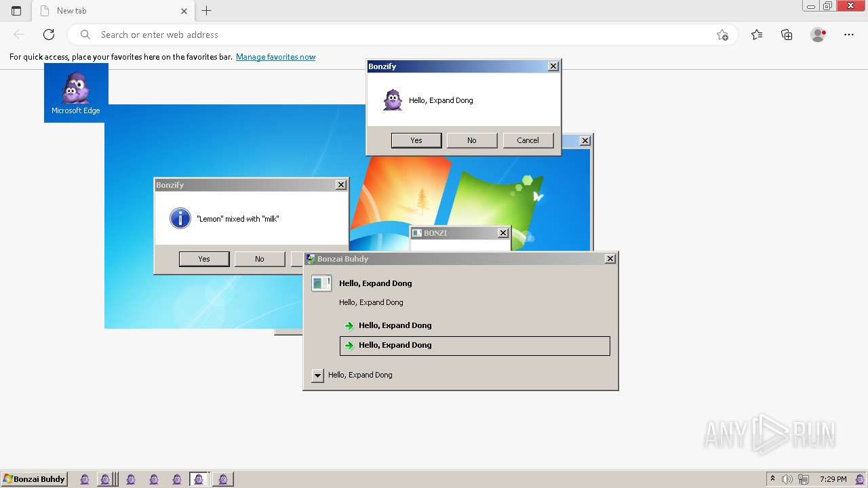
Task: Click Yes in the Lemon mixed with milk dialog
Action: (x=204, y=259)
